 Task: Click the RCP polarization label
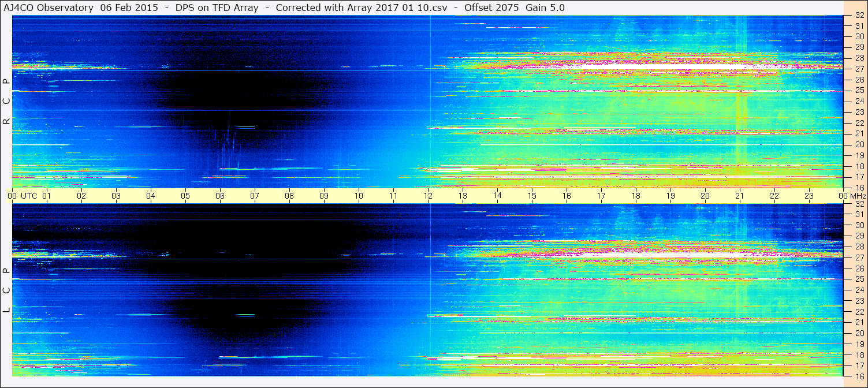coord(6,101)
